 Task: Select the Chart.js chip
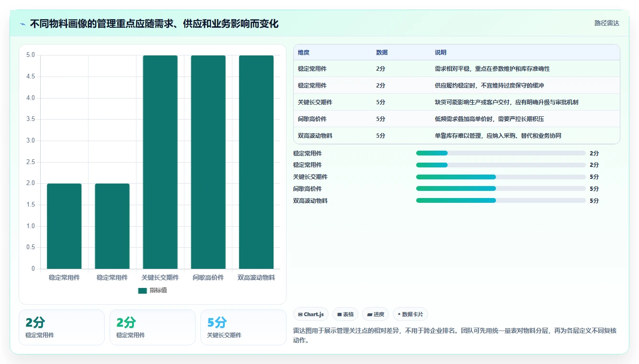tap(311, 314)
